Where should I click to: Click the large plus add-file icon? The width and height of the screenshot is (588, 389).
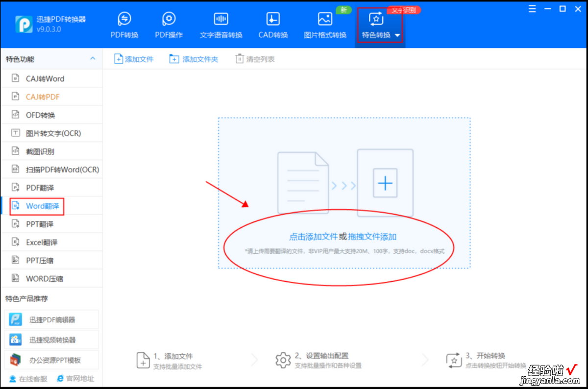pos(385,183)
